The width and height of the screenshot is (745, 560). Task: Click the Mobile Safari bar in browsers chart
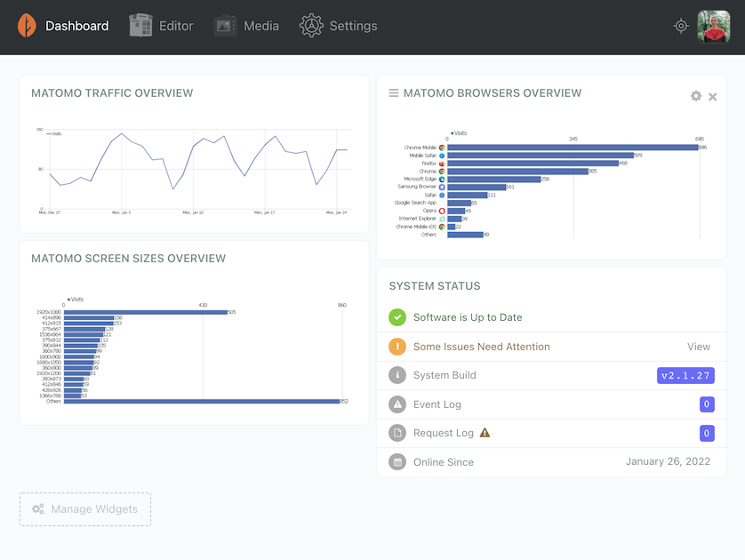(541, 156)
